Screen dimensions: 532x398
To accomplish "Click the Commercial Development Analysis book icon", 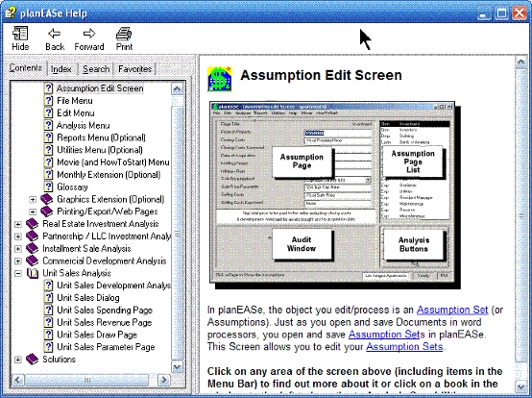I will pos(33,261).
